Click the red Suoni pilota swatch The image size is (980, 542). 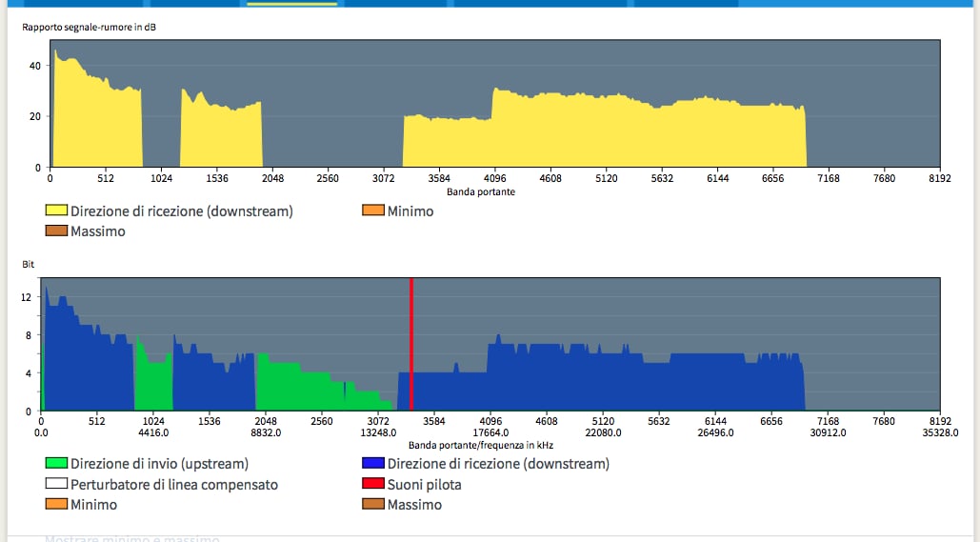[x=372, y=485]
